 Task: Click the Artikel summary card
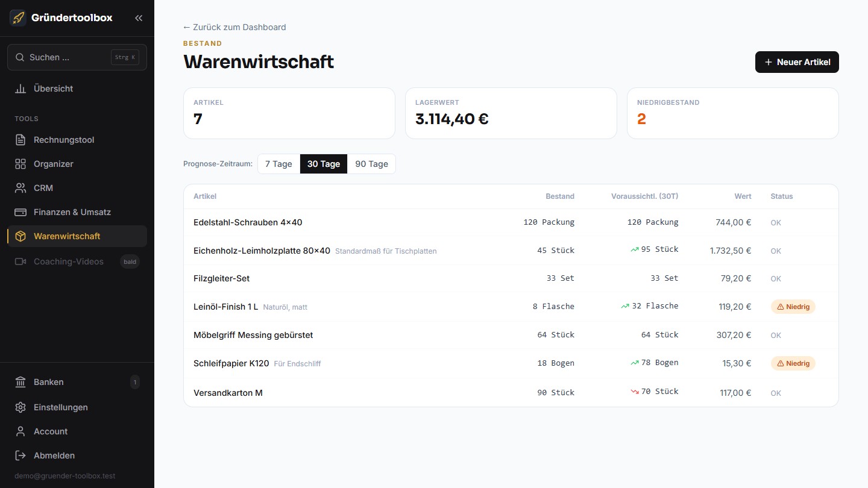pos(289,113)
